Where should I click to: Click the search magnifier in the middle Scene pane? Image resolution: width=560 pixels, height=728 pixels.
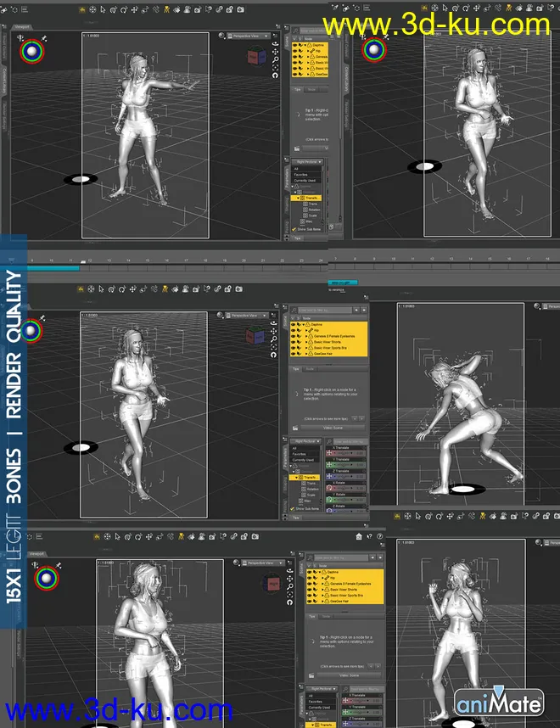tap(293, 311)
